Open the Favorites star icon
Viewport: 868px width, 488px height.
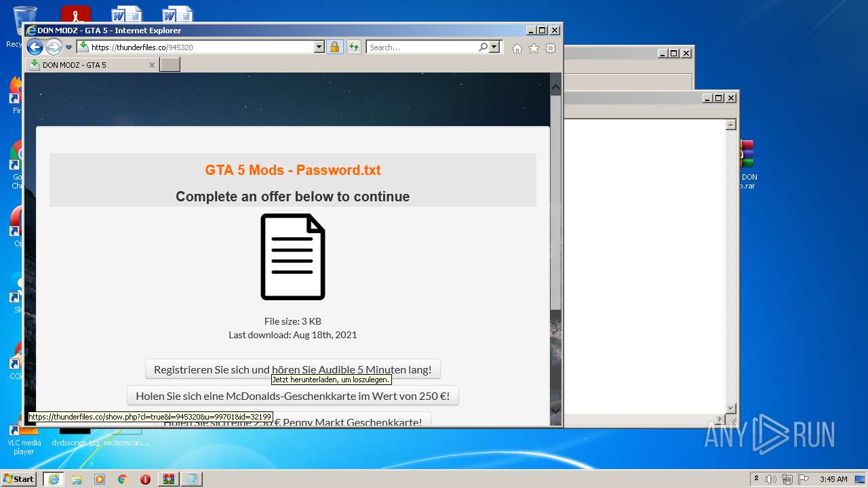pos(534,48)
